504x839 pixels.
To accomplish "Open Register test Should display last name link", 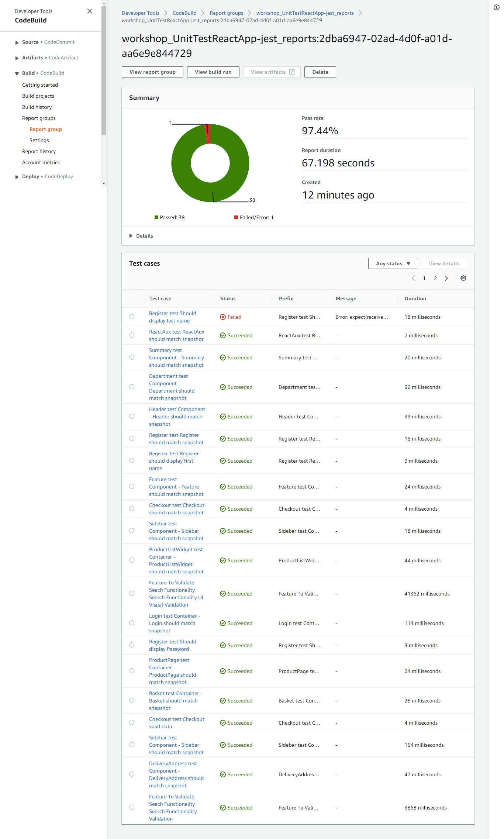I will 173,317.
